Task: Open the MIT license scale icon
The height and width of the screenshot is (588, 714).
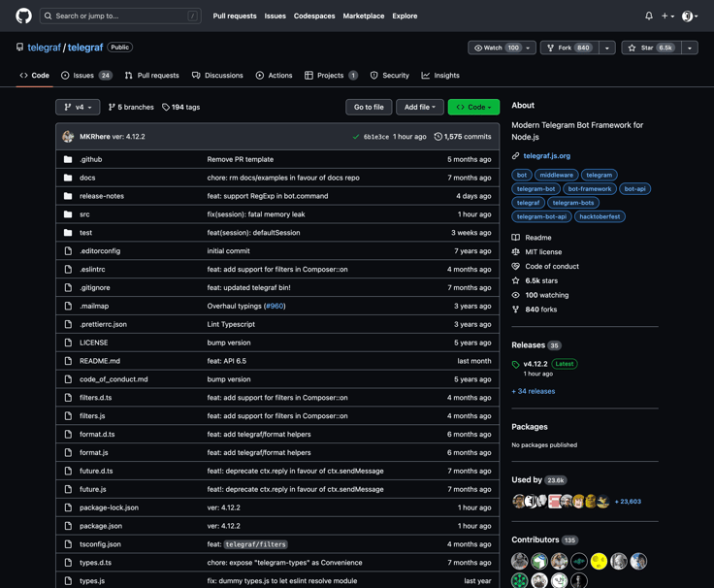Action: tap(515, 252)
